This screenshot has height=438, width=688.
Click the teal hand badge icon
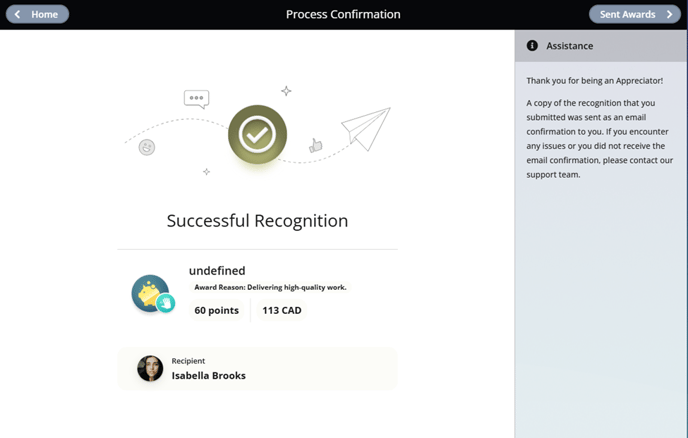166,303
